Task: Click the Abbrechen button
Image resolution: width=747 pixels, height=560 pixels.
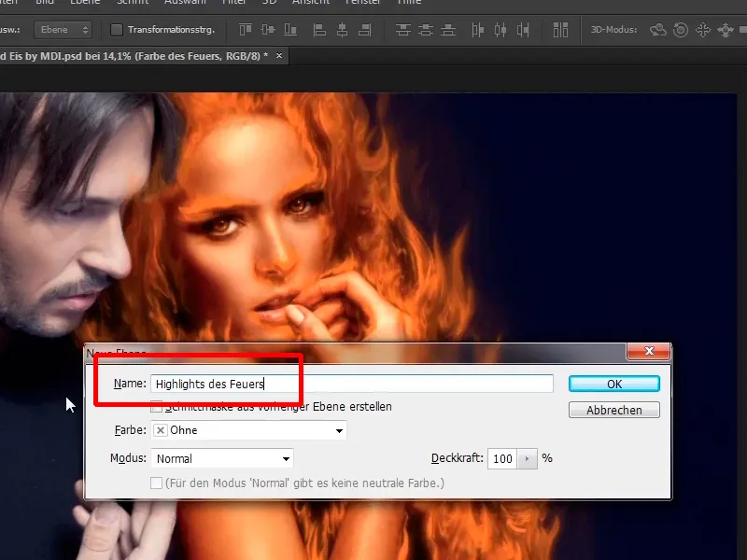Action: (614, 410)
